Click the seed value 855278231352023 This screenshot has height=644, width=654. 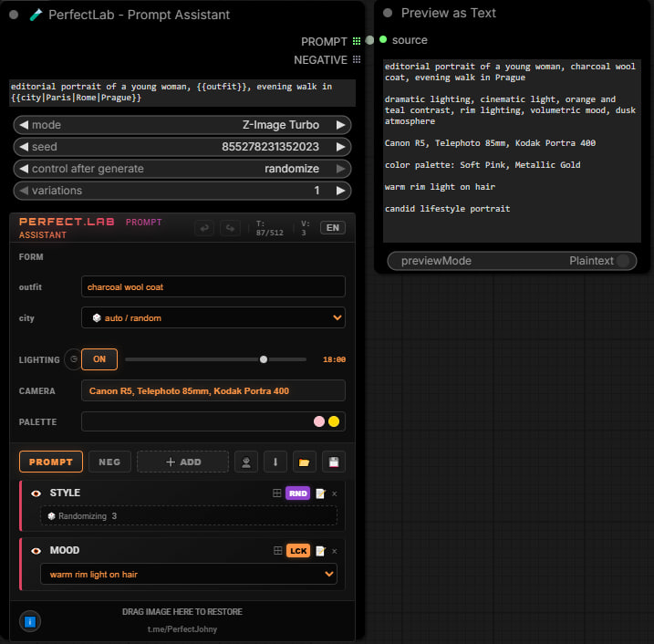coord(270,147)
